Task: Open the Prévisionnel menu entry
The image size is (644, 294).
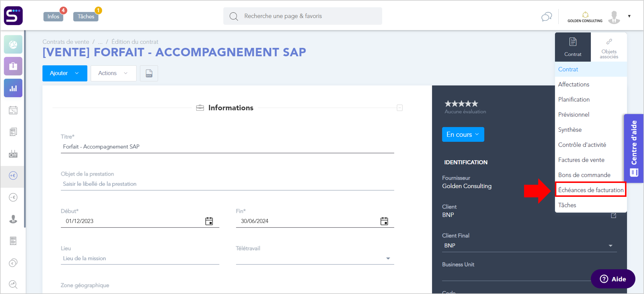Action: (x=591, y=114)
